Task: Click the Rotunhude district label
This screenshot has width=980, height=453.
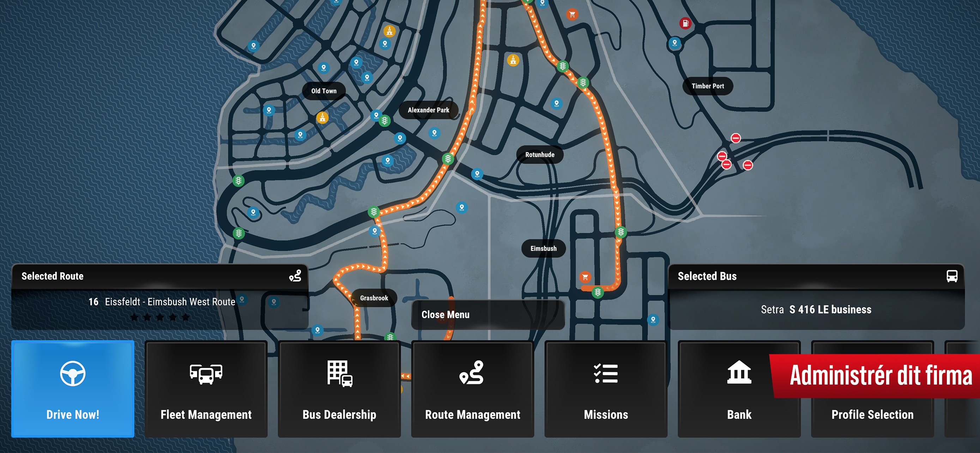Action: click(x=539, y=155)
